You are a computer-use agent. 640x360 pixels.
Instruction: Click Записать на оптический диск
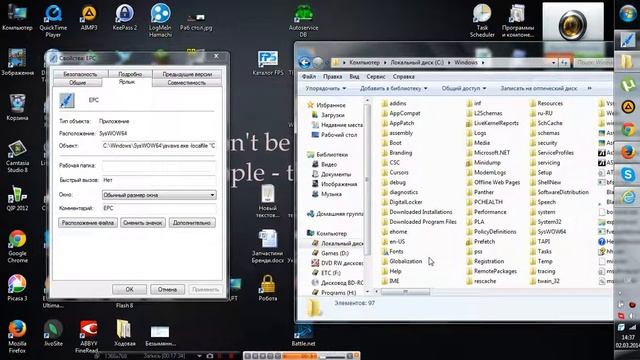539,89
